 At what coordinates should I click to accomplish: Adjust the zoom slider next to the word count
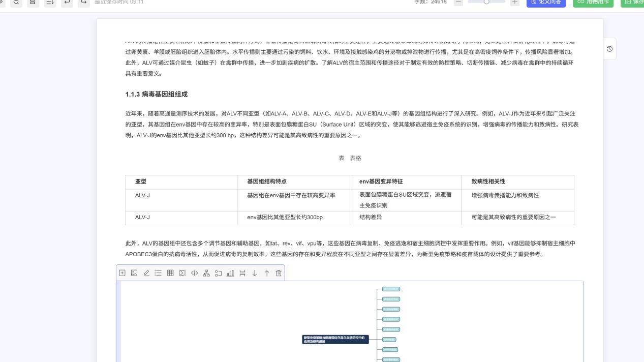point(486,2)
